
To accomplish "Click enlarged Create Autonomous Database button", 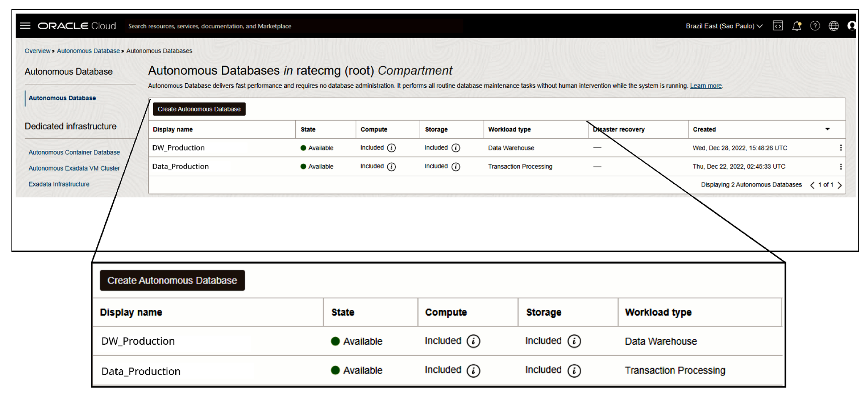I will 172,280.
